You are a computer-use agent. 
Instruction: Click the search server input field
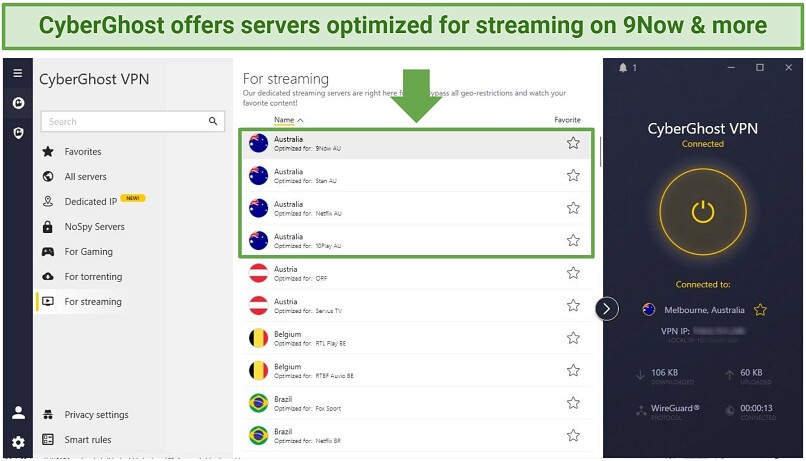click(x=133, y=121)
